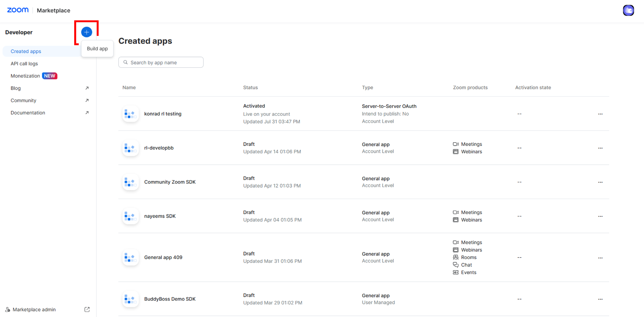The height and width of the screenshot is (317, 644).
Task: Focus the Search by app name field
Action: [161, 62]
